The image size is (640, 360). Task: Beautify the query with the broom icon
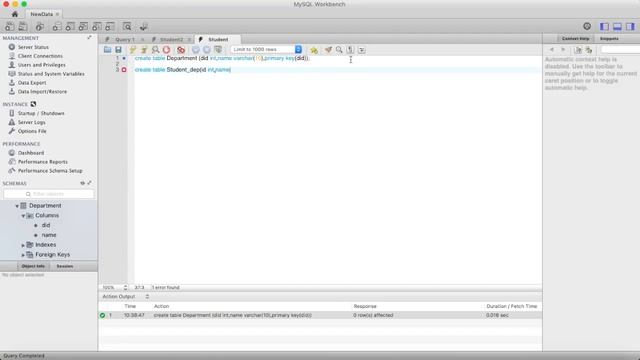pyautogui.click(x=328, y=50)
